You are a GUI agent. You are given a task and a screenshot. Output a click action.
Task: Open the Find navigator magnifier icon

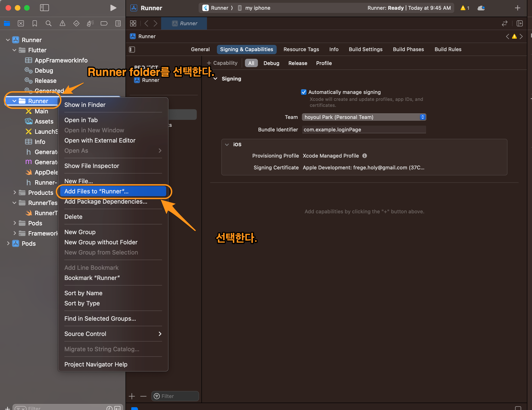point(48,23)
